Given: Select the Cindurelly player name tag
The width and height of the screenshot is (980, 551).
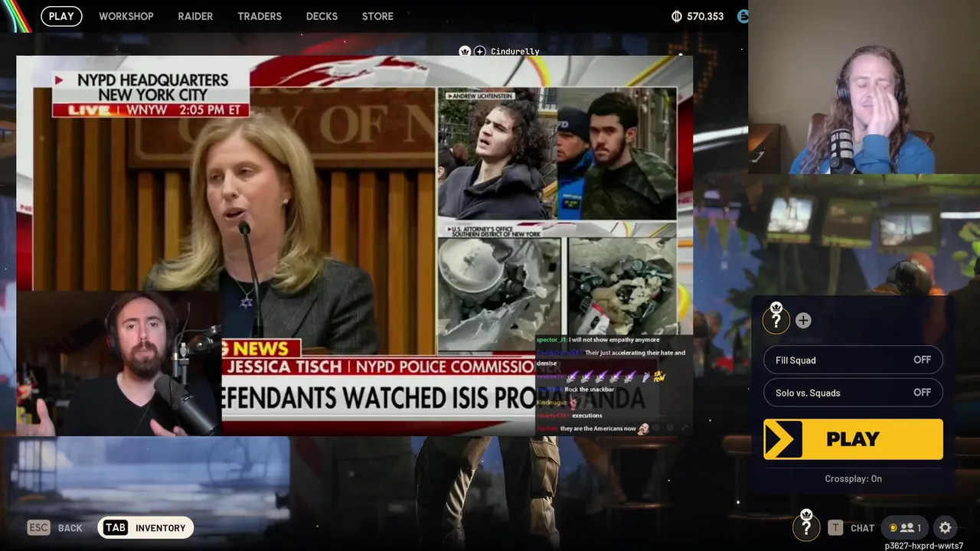Looking at the screenshot, I should coord(515,51).
